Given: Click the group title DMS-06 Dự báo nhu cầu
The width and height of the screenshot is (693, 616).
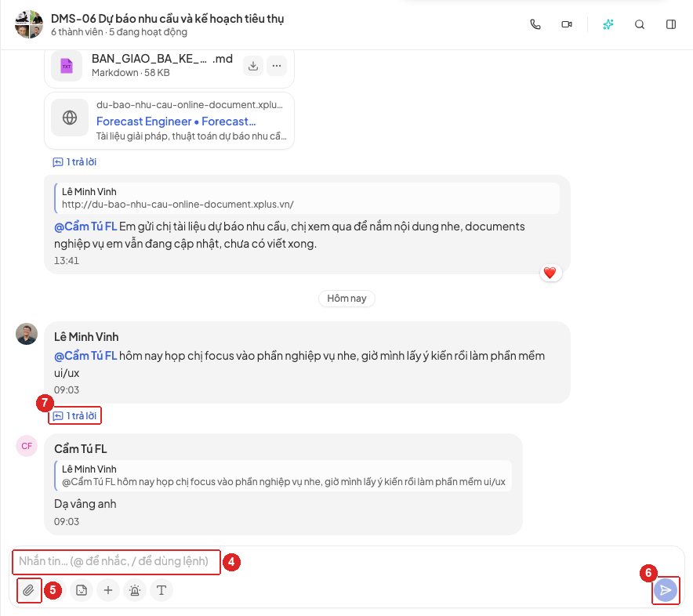Looking at the screenshot, I should (167, 19).
